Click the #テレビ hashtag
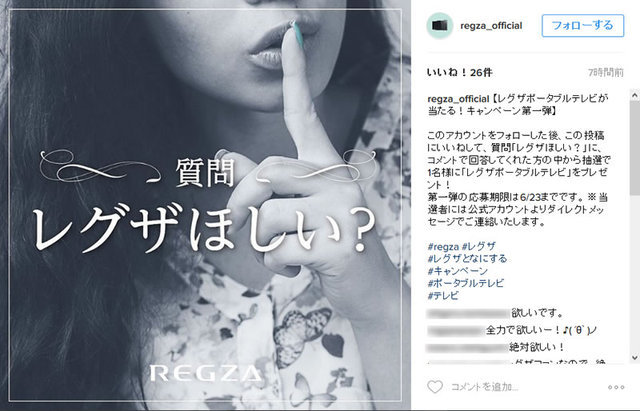Viewport: 640px width, 411px height. pos(443,295)
